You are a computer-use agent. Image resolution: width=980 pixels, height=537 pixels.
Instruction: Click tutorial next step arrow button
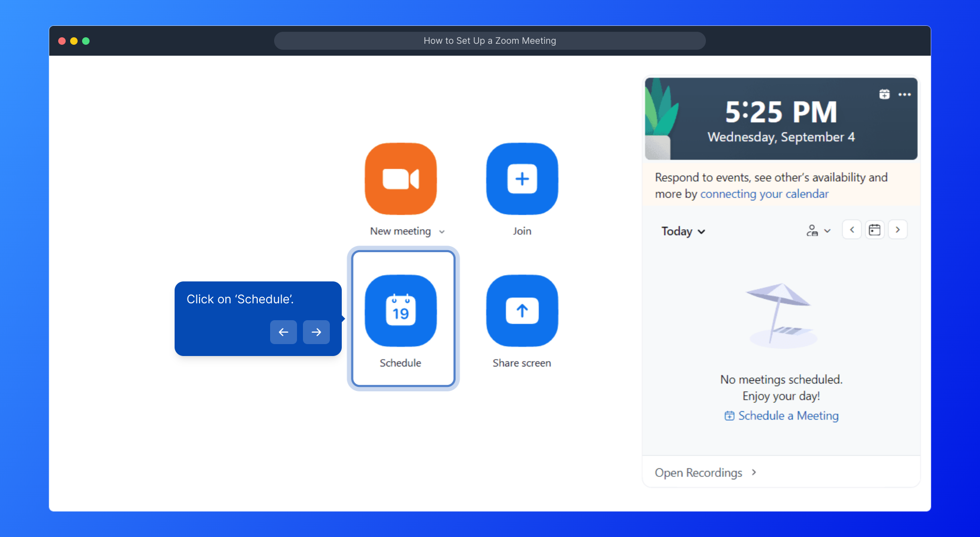click(316, 332)
